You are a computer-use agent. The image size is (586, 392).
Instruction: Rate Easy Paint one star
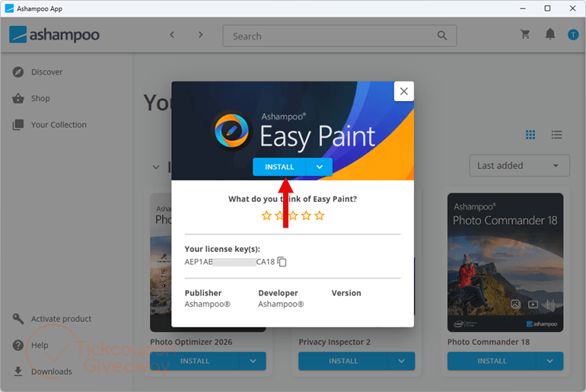pos(266,215)
